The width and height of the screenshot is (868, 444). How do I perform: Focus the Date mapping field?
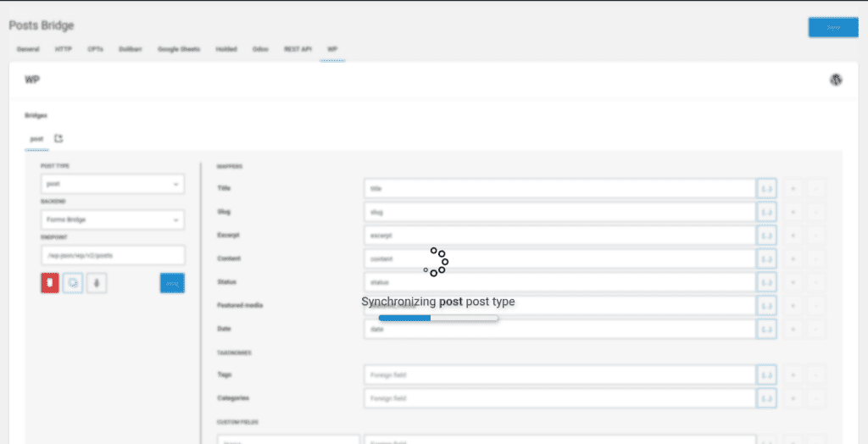click(559, 330)
